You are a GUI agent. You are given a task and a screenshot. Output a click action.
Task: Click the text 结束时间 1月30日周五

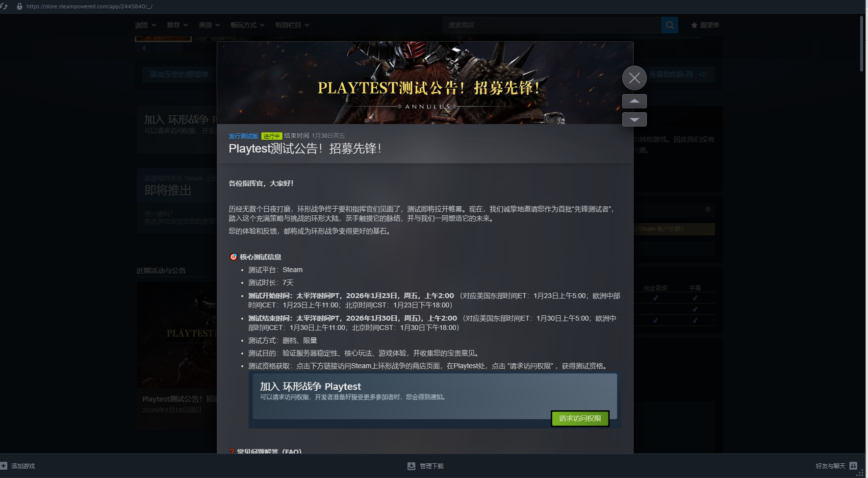(x=314, y=136)
